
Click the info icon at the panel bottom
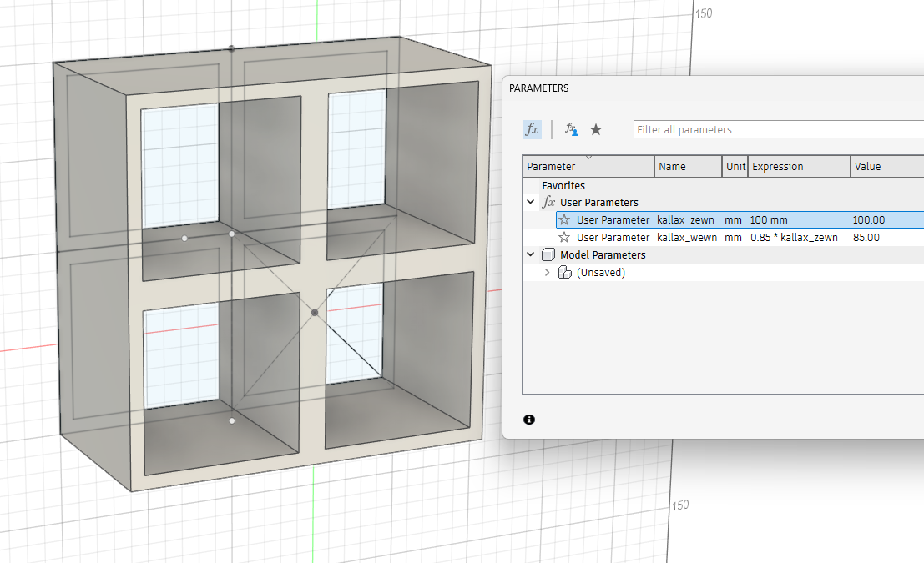(x=529, y=420)
